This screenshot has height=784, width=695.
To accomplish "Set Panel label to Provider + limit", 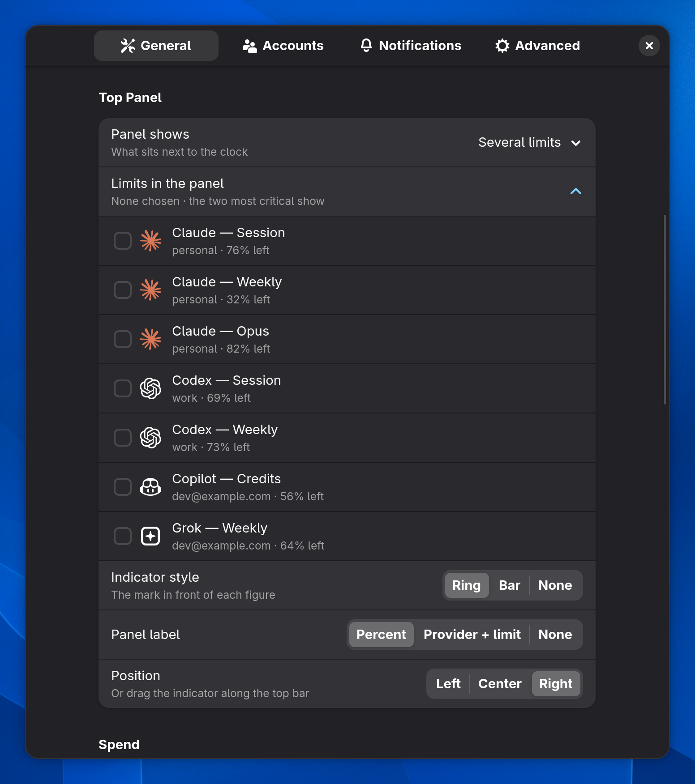I will [472, 635].
